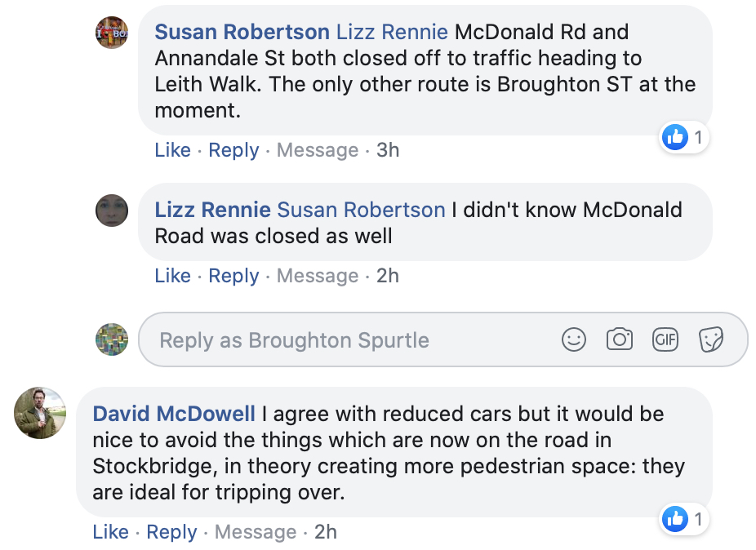Click Broughton Spurtle page avatar
The width and height of the screenshot is (756, 550).
click(112, 339)
